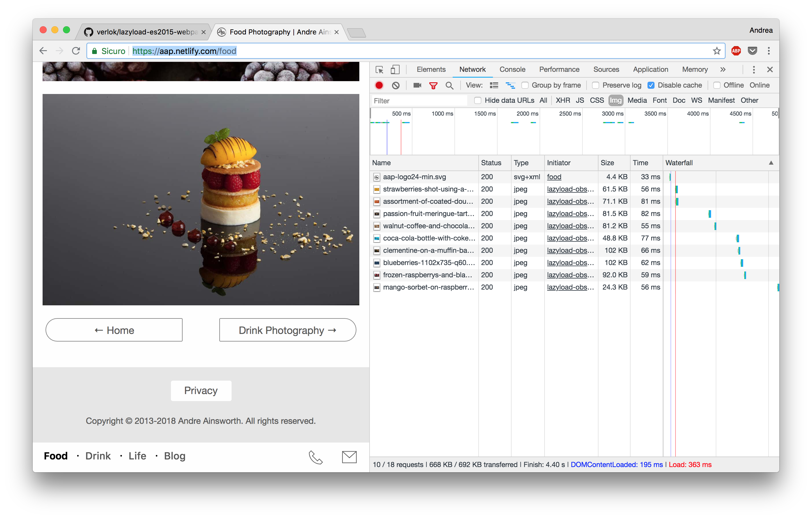This screenshot has height=519, width=812.
Task: Toggle the device toolbar
Action: pos(395,69)
